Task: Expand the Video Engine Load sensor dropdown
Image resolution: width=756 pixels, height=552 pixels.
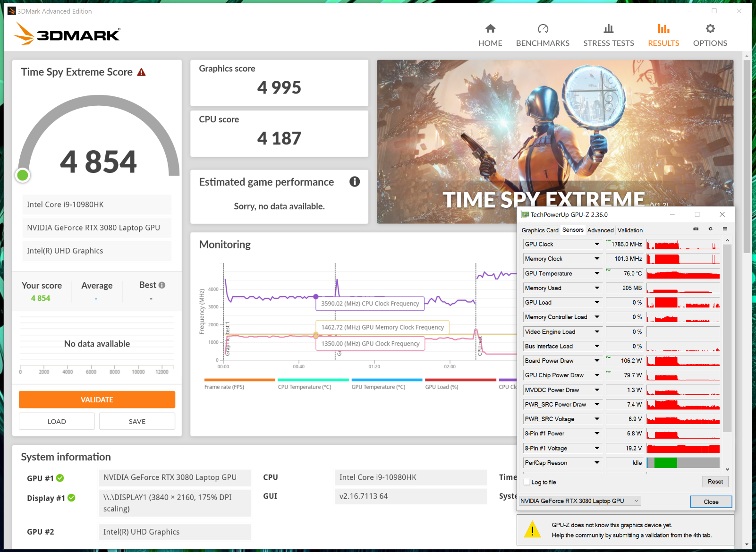Action: [x=597, y=332]
